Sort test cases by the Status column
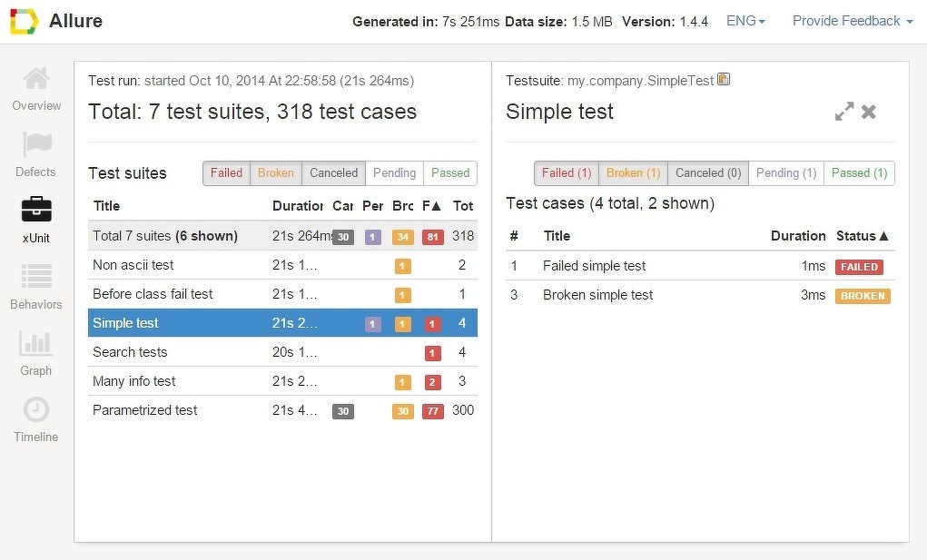Screen dimensions: 927x560 (862, 236)
